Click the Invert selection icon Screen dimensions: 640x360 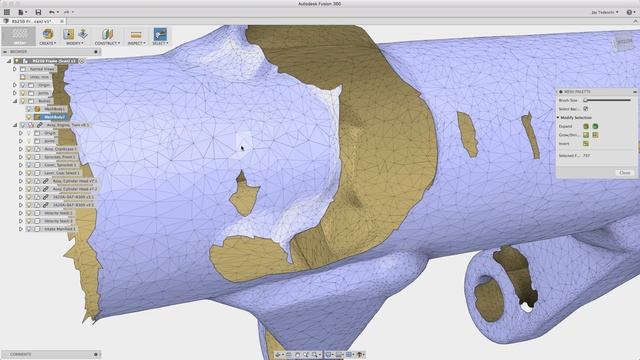tap(586, 144)
